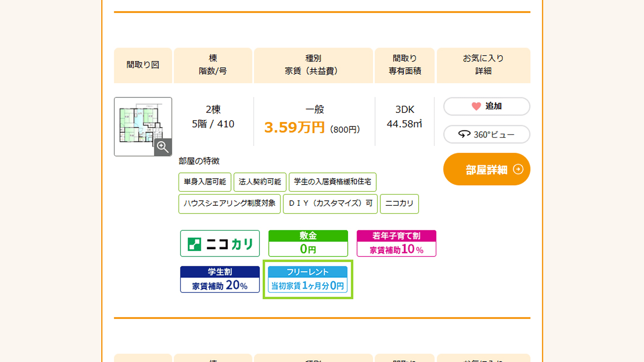Select the 間取り図 column header

[143, 65]
